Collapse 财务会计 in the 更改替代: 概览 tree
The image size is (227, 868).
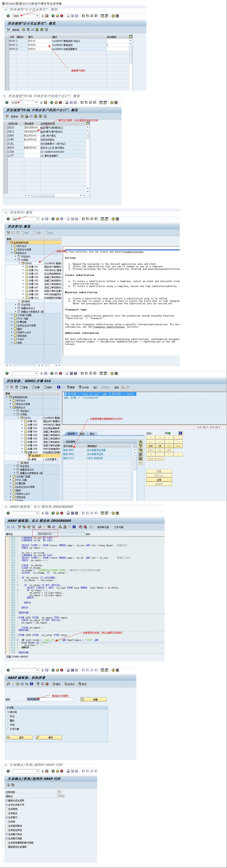click(11, 253)
